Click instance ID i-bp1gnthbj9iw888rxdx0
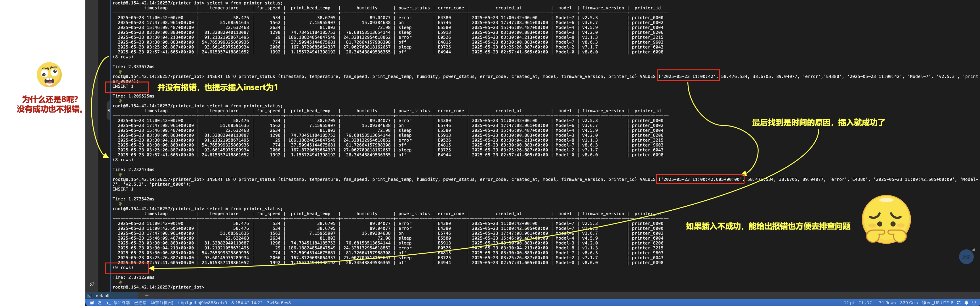 [202, 303]
